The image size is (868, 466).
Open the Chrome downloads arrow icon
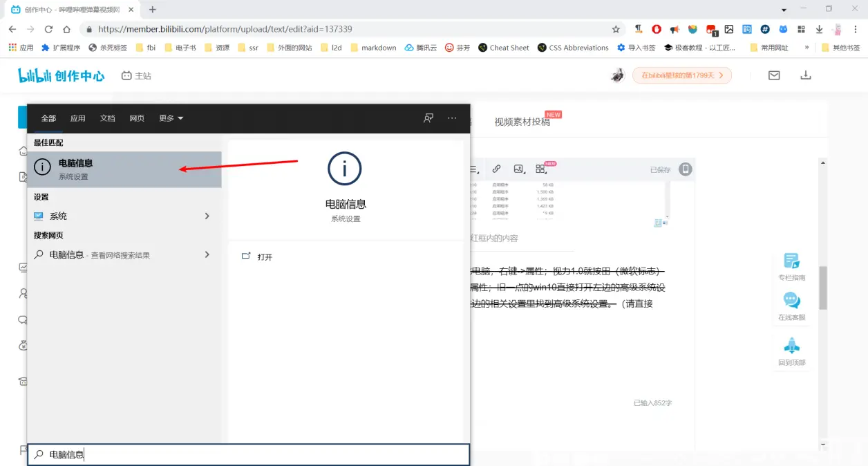(819, 30)
